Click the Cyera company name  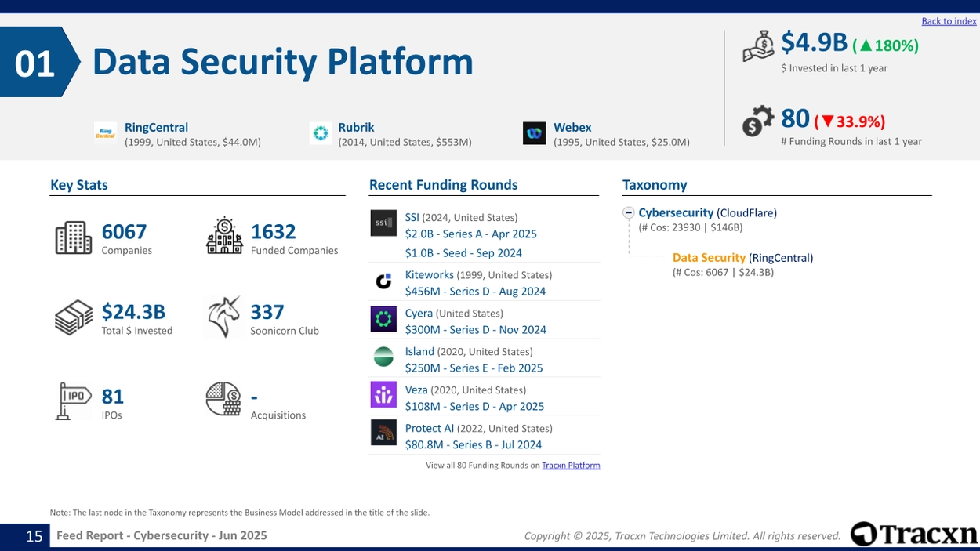(419, 313)
